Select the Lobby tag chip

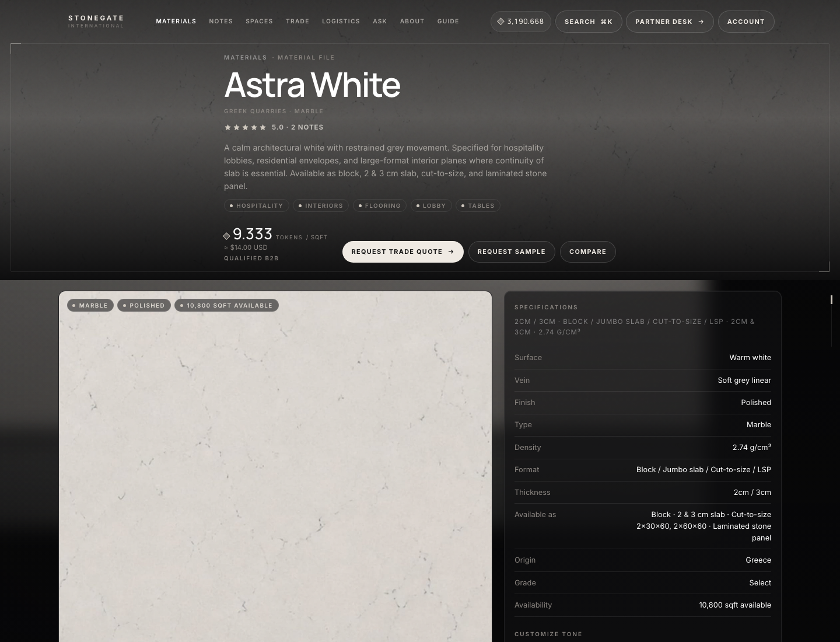[431, 205]
